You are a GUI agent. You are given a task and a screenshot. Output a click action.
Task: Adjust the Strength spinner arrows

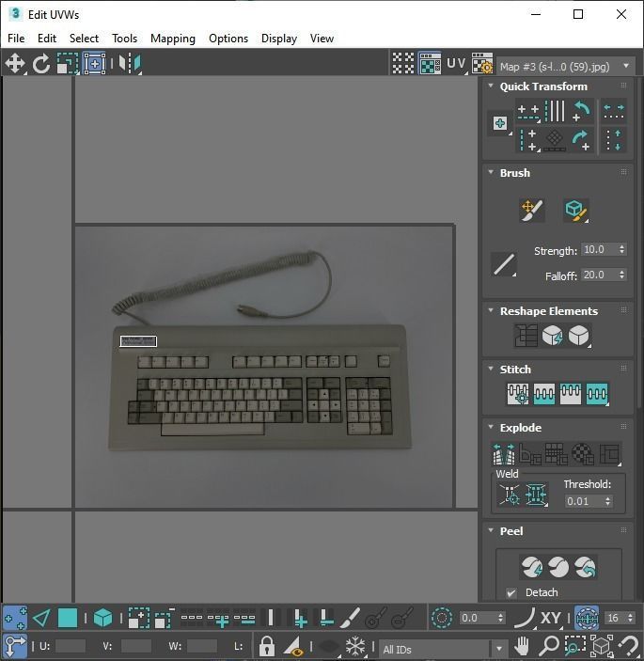[622, 249]
